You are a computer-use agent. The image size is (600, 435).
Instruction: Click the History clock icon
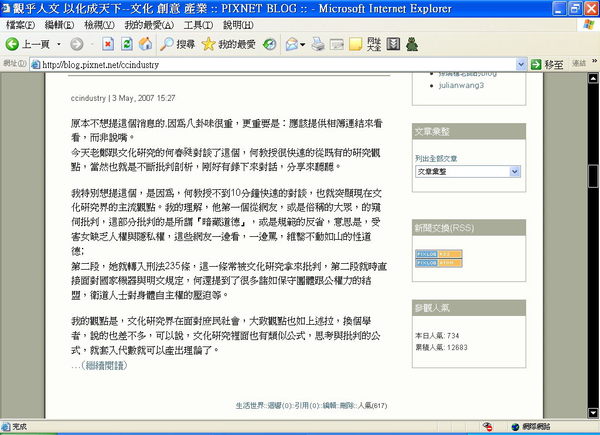tap(269, 44)
